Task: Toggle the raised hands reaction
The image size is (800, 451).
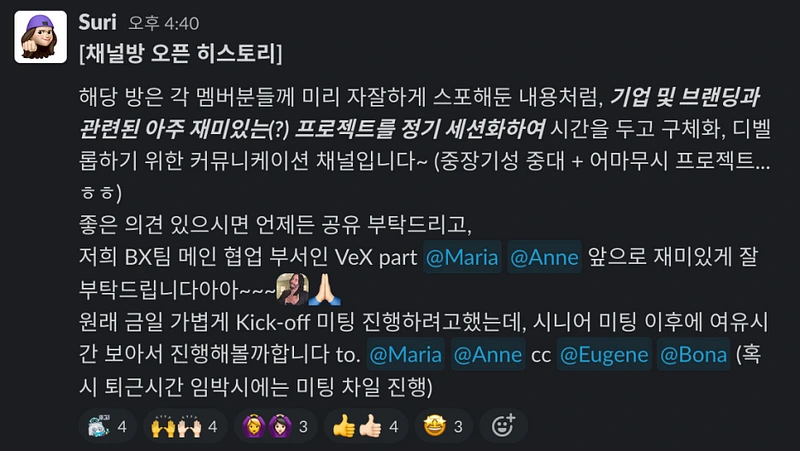Action: (x=185, y=426)
